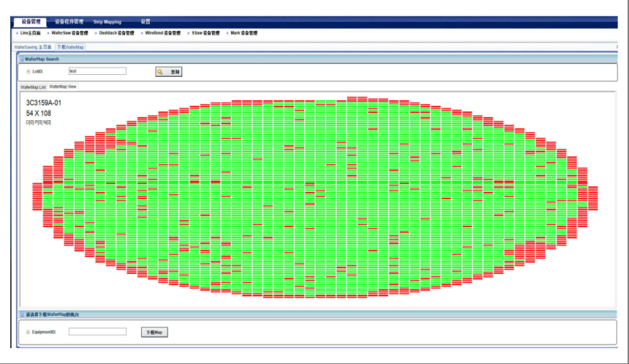This screenshot has width=629, height=364.
Task: Open WaferSaw 设备管理 link
Action: click(69, 33)
